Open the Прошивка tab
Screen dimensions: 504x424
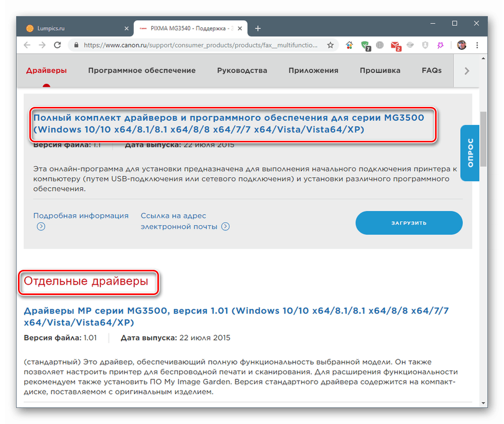click(x=380, y=70)
